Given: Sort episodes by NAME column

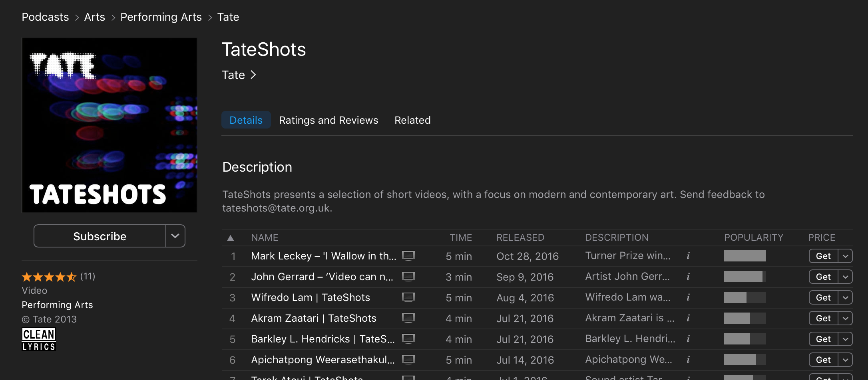Looking at the screenshot, I should pos(265,238).
